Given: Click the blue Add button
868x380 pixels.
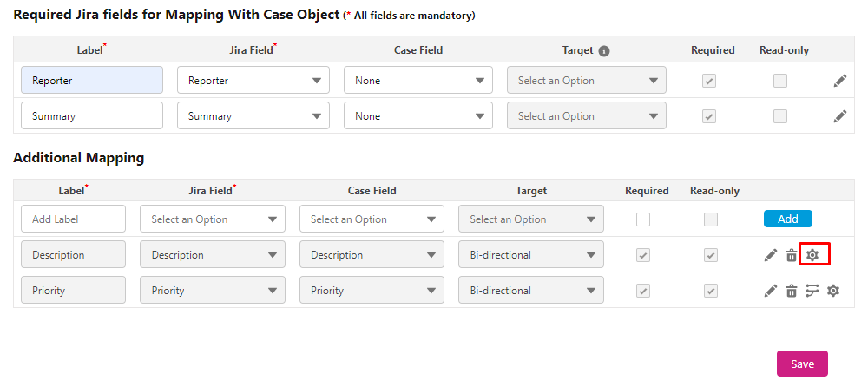Looking at the screenshot, I should (x=788, y=219).
